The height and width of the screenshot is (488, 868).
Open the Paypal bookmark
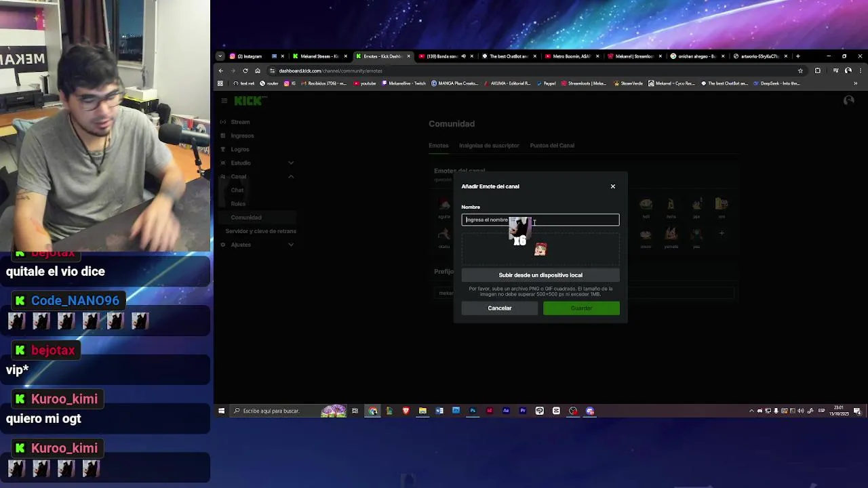[x=546, y=83]
